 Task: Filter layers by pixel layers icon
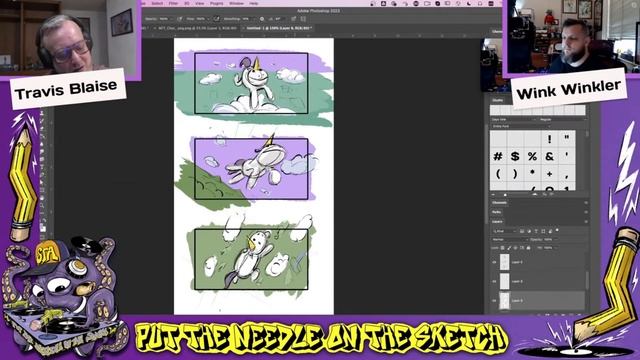(x=522, y=231)
